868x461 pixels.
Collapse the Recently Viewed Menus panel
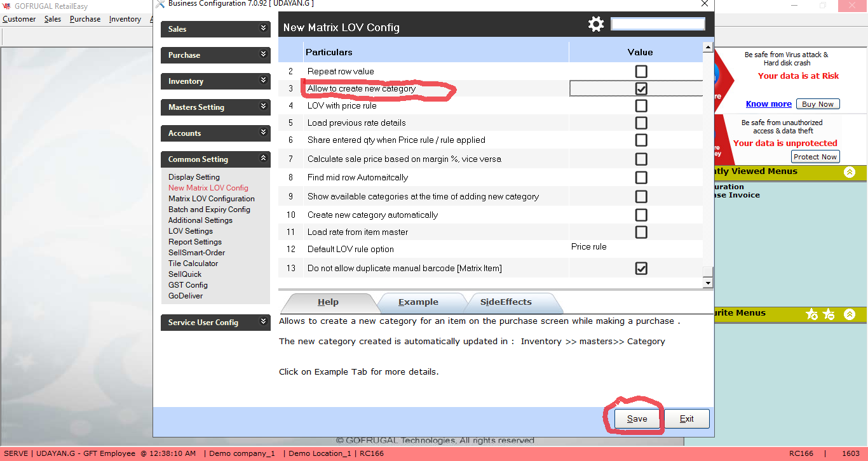point(850,172)
